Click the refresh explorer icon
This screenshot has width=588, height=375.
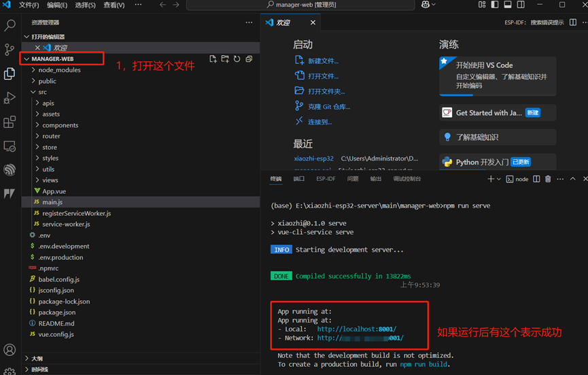[237, 59]
